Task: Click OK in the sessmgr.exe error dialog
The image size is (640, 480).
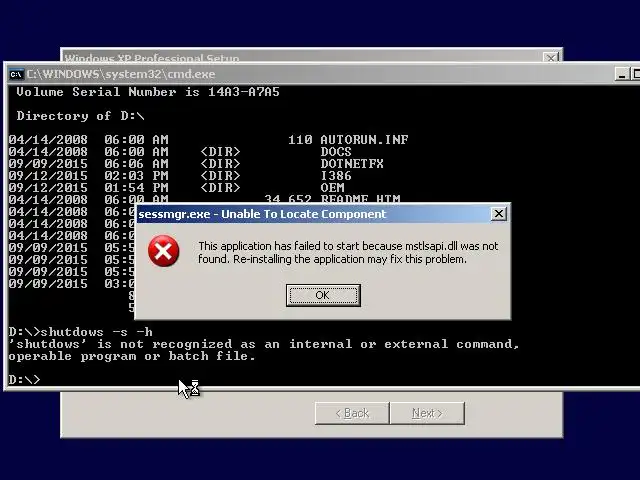Action: [x=323, y=295]
